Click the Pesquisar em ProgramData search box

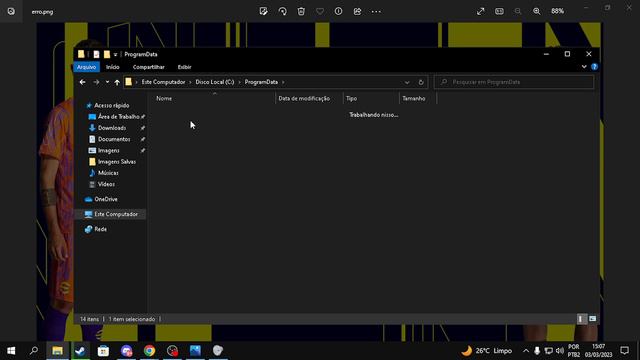514,82
